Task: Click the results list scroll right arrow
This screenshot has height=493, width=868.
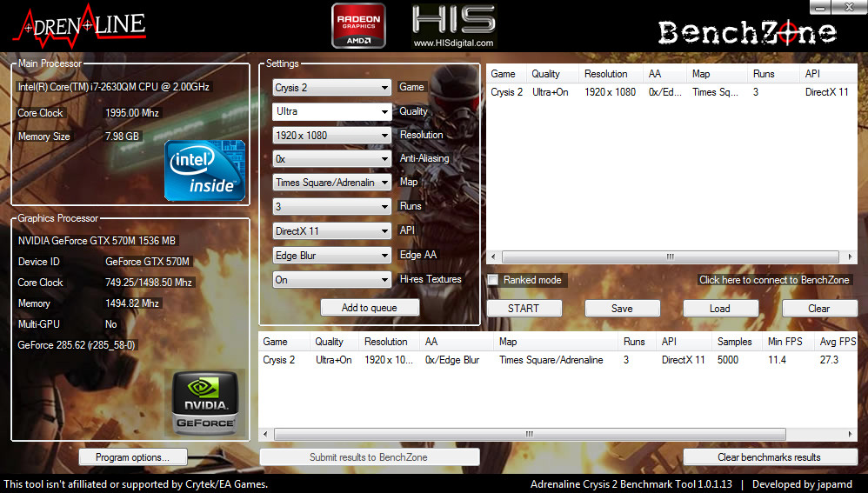Action: [x=851, y=435]
